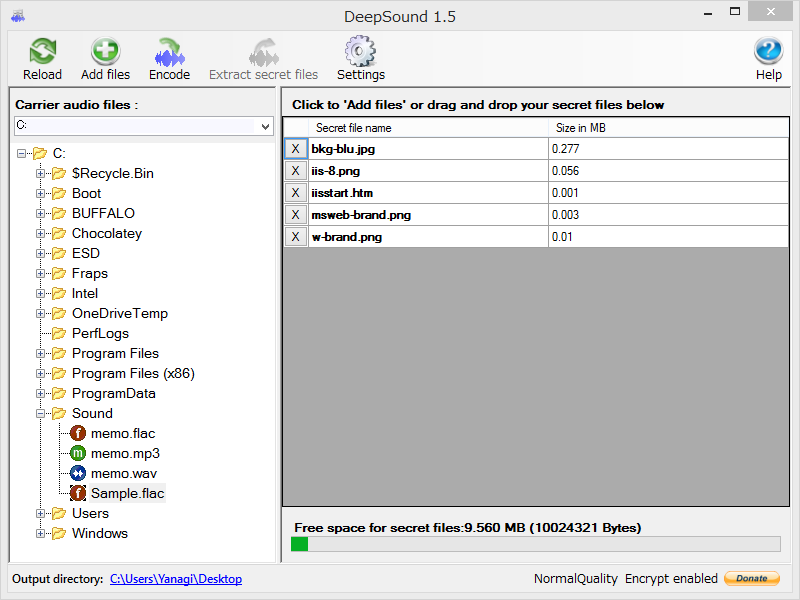Click the Encode icon
The image size is (800, 600).
click(x=169, y=50)
